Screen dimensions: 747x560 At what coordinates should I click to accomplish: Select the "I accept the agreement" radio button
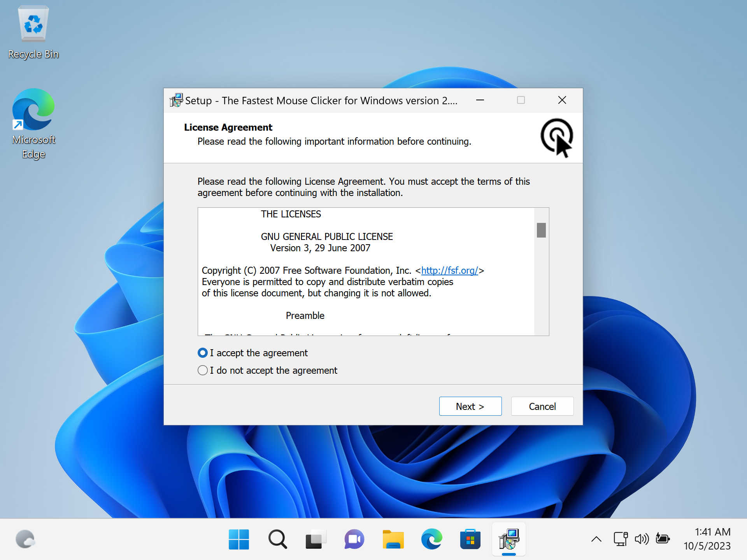202,353
